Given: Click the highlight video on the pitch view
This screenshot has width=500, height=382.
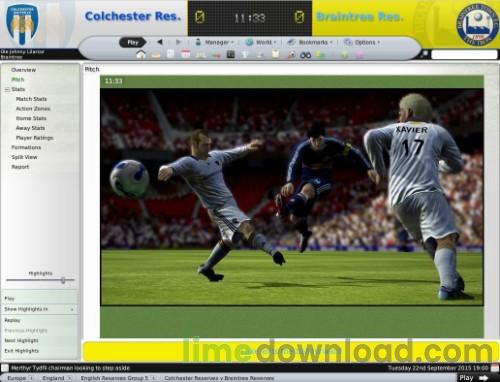Looking at the screenshot, I should pyautogui.click(x=292, y=197).
